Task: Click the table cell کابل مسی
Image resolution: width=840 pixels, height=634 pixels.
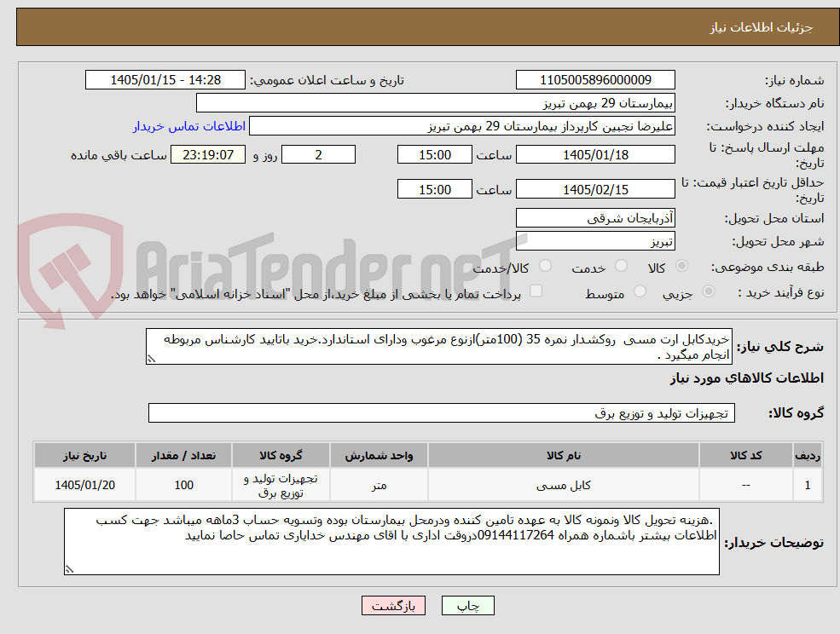Action: [x=563, y=485]
